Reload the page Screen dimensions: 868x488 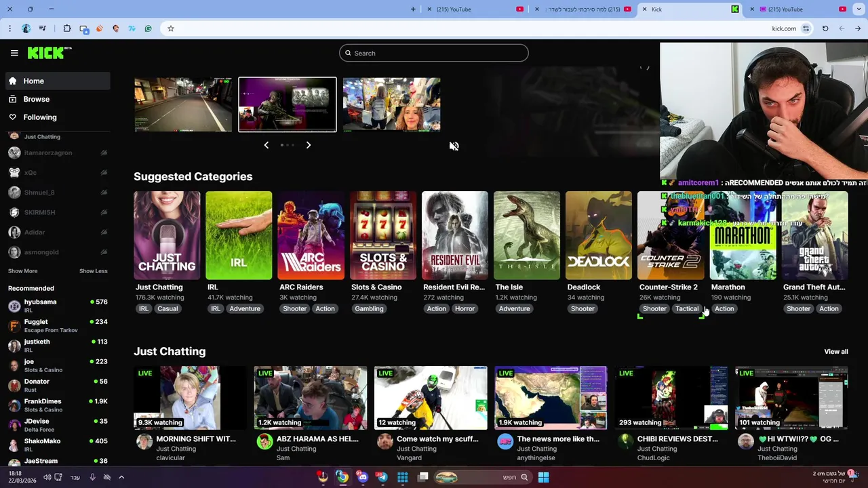(x=825, y=28)
